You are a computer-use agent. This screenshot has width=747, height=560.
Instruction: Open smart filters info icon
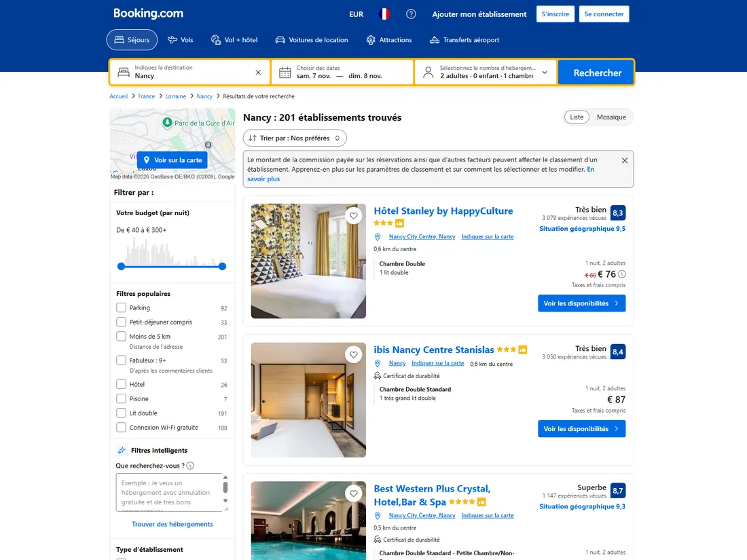point(190,466)
